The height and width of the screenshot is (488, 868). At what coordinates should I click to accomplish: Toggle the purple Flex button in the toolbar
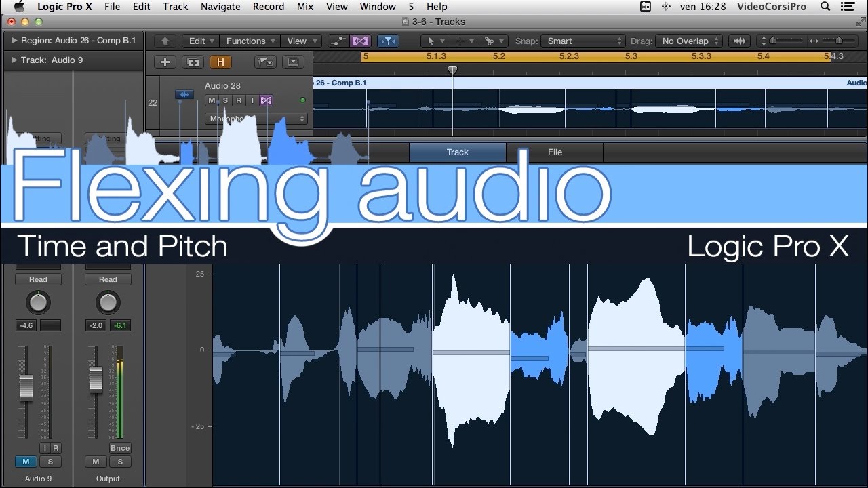(359, 41)
